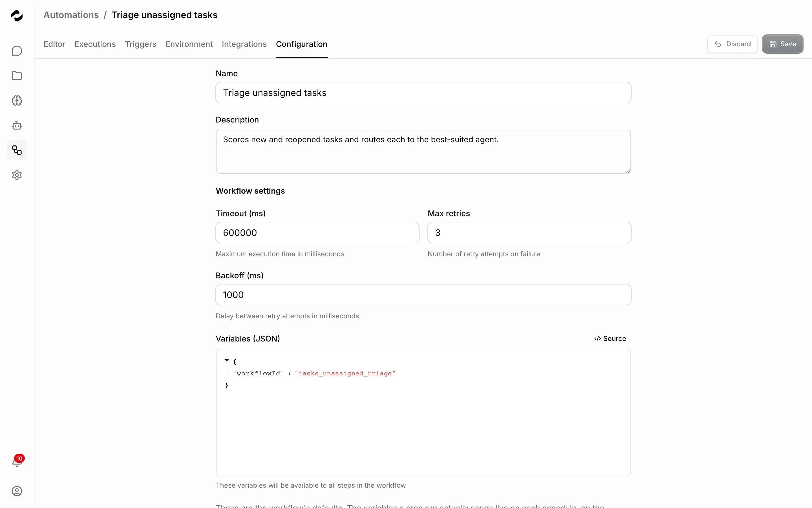Switch to the Editor tab

click(54, 44)
